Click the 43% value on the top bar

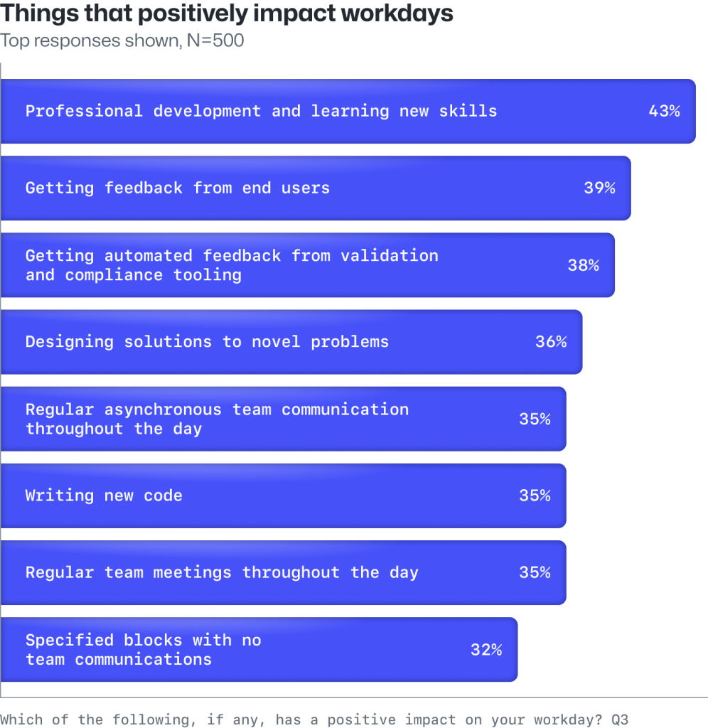tap(664, 111)
